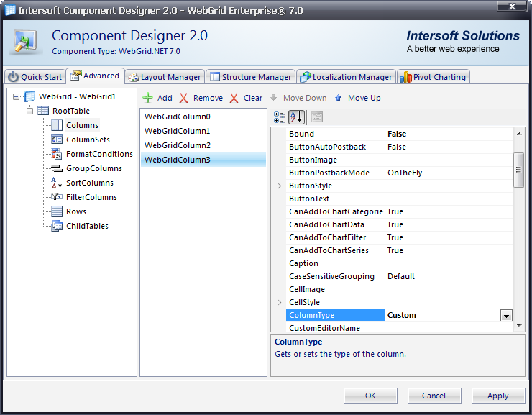Collapse the RootTable tree node
Screen dimensions: 532x415
click(30, 111)
